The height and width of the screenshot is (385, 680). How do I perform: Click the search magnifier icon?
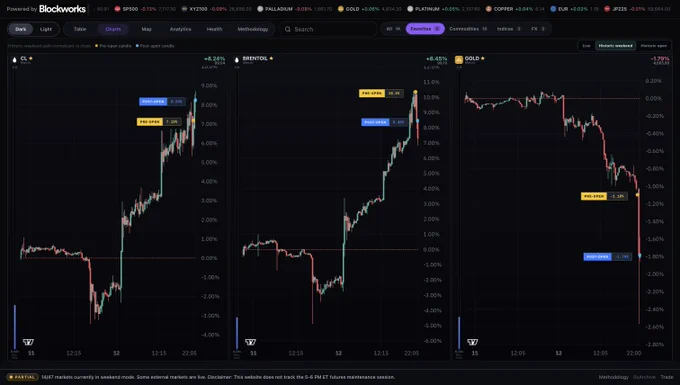tap(288, 29)
